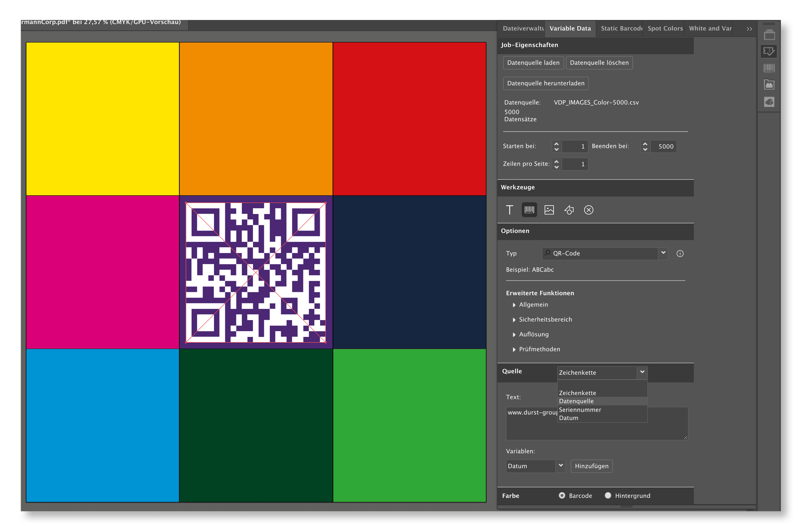The height and width of the screenshot is (532, 800).
Task: Open the first icon in the right dock
Action: click(769, 35)
